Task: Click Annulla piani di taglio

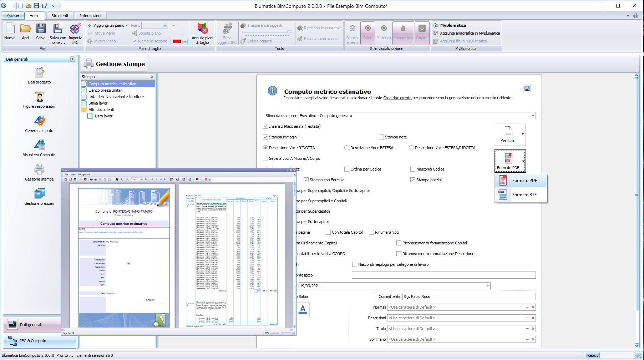Action: coord(202,33)
